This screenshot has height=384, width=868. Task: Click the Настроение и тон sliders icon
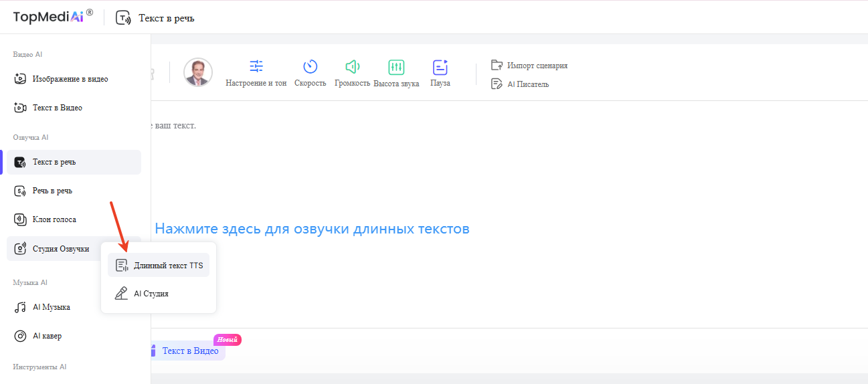(256, 66)
